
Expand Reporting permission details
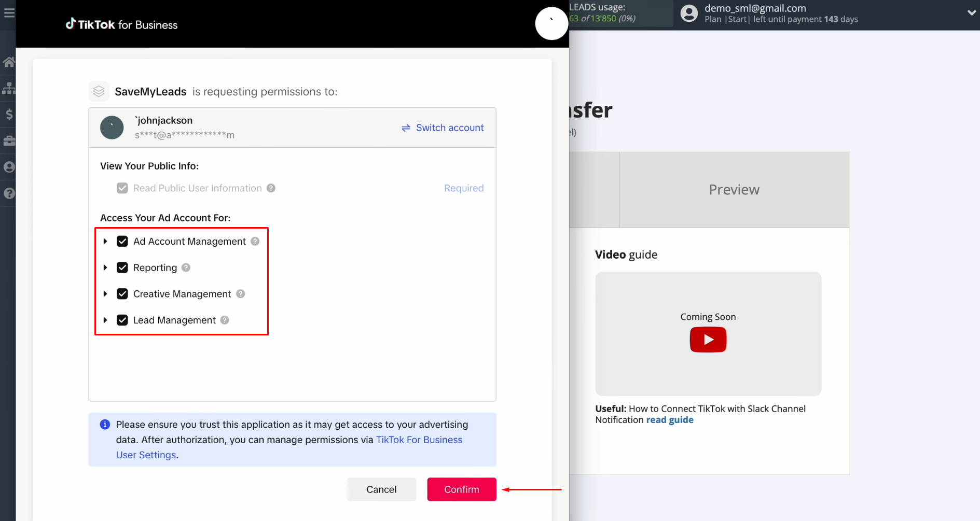click(x=105, y=267)
